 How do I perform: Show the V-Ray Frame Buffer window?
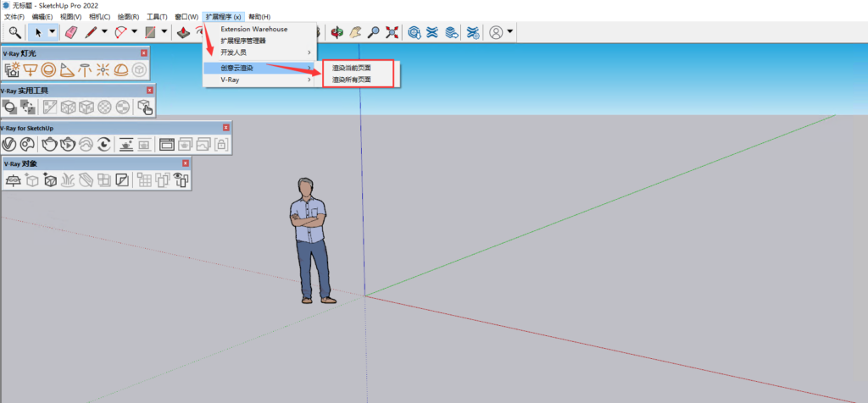point(167,144)
